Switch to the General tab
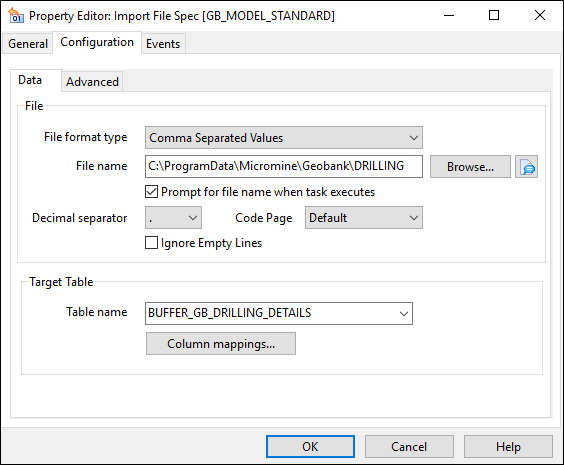The height and width of the screenshot is (465, 564). click(28, 44)
